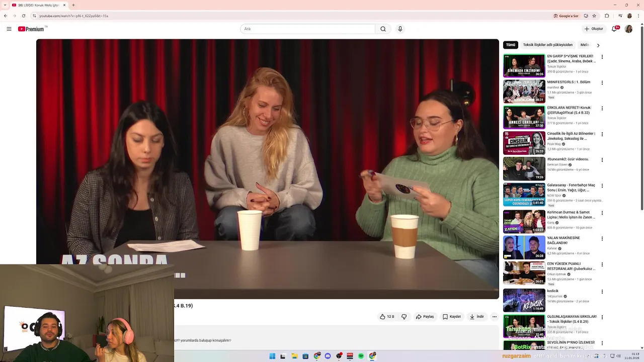Image resolution: width=644 pixels, height=362 pixels.
Task: Select the Melis filter chip
Action: 585,45
